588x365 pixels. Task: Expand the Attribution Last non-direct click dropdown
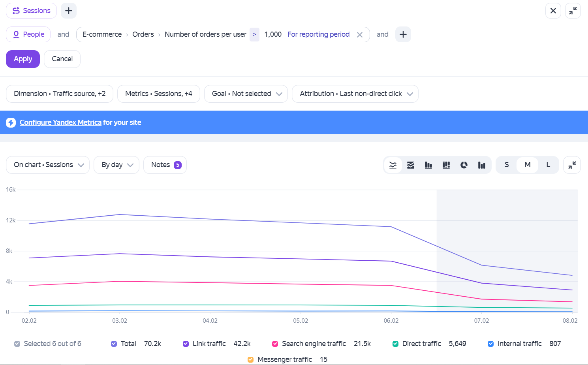(x=355, y=94)
